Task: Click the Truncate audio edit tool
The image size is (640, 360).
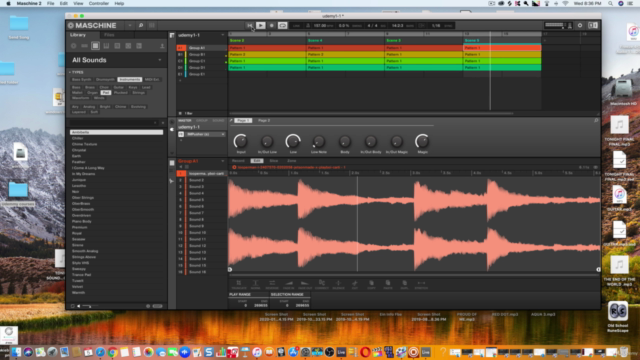Action: coord(239,284)
